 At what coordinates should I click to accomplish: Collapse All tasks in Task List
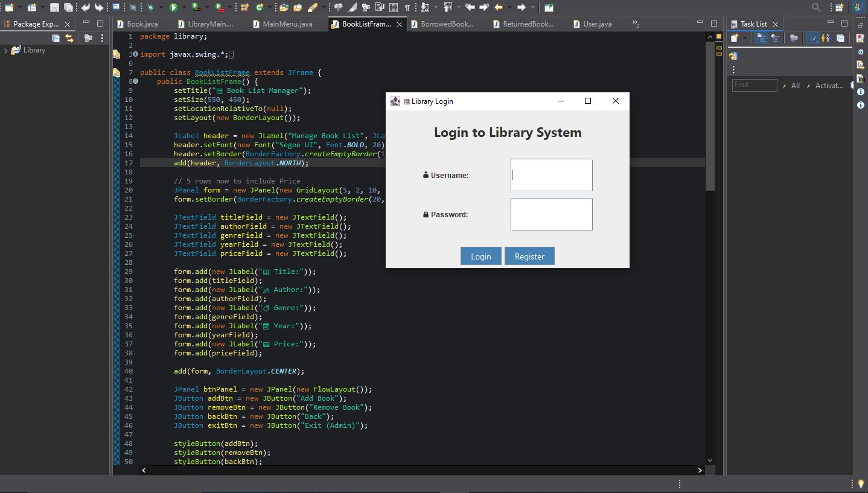[840, 37]
